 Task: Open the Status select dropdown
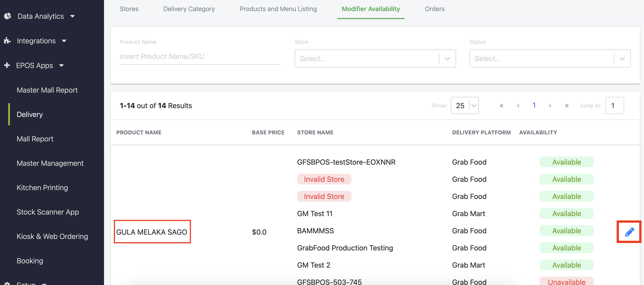550,58
